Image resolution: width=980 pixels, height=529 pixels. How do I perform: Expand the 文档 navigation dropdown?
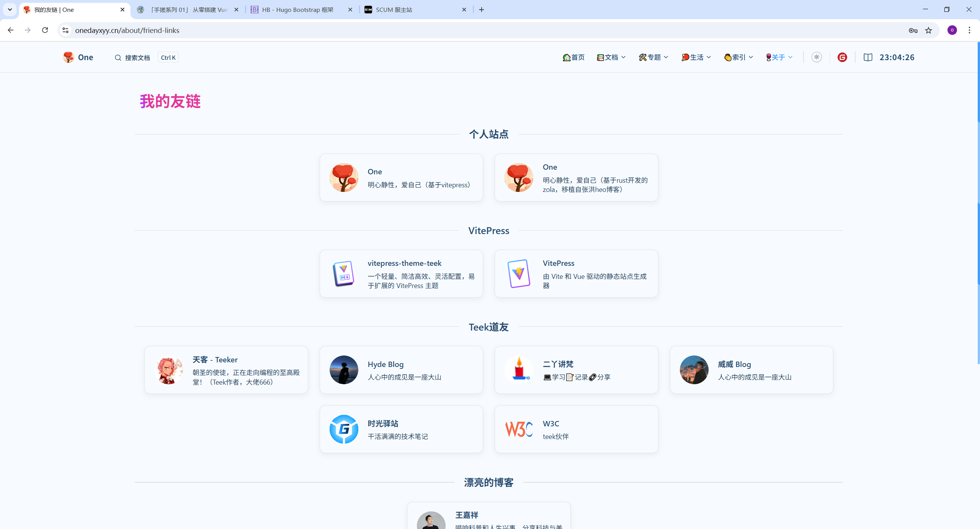(611, 57)
